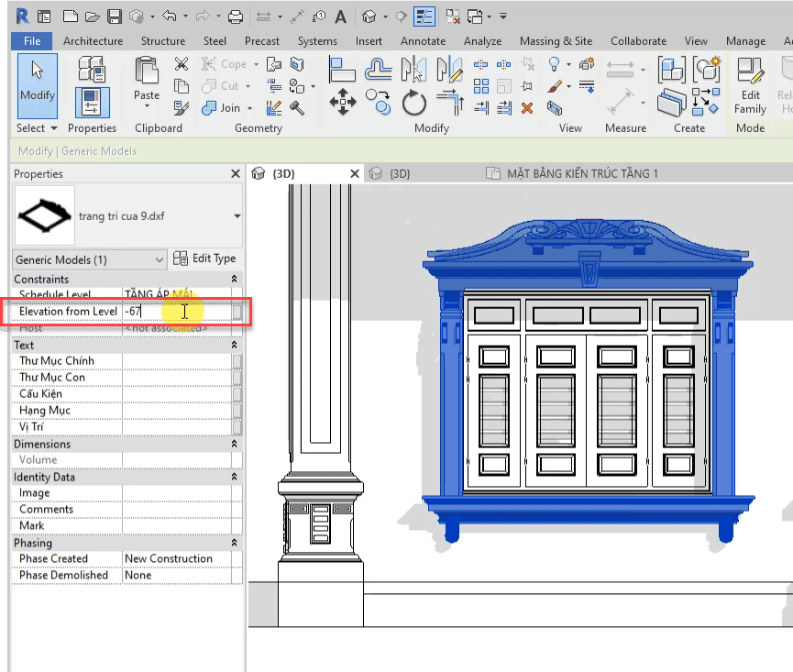Select the Move tool
Screen dimensions: 793x672
(343, 102)
